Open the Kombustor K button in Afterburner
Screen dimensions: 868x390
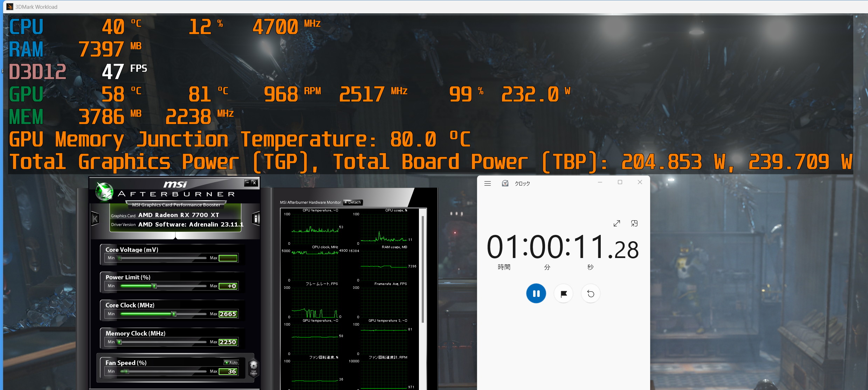(95, 219)
